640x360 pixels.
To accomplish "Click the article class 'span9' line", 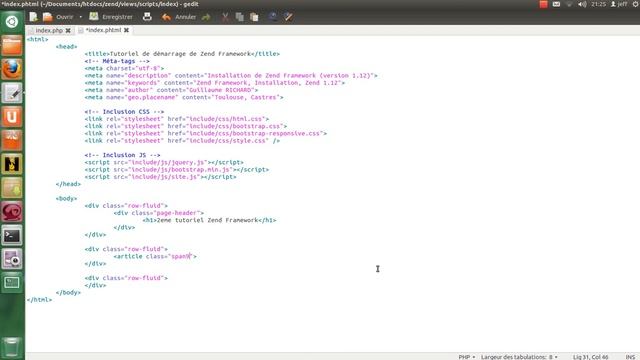I will point(155,256).
